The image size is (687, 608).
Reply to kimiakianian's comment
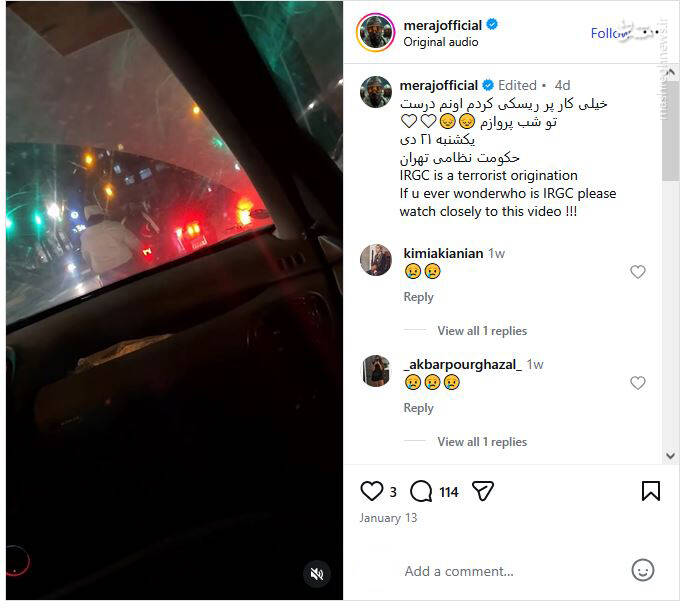pyautogui.click(x=418, y=297)
